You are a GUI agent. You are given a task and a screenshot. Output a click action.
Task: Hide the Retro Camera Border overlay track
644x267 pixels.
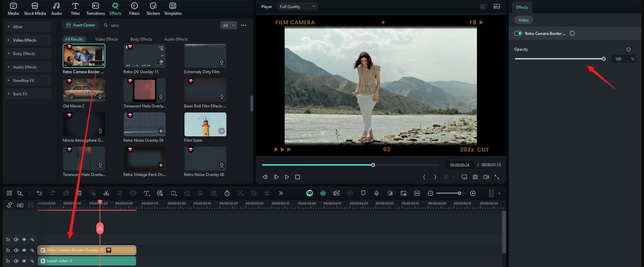(24, 250)
